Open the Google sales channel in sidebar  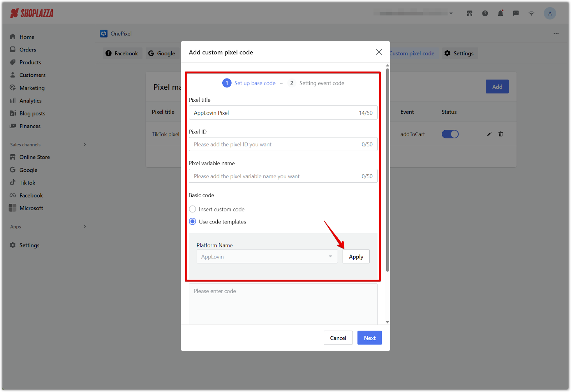[x=28, y=170]
